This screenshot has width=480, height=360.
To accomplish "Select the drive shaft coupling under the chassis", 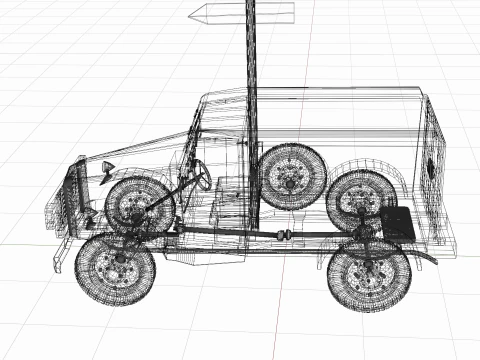I will tap(284, 235).
